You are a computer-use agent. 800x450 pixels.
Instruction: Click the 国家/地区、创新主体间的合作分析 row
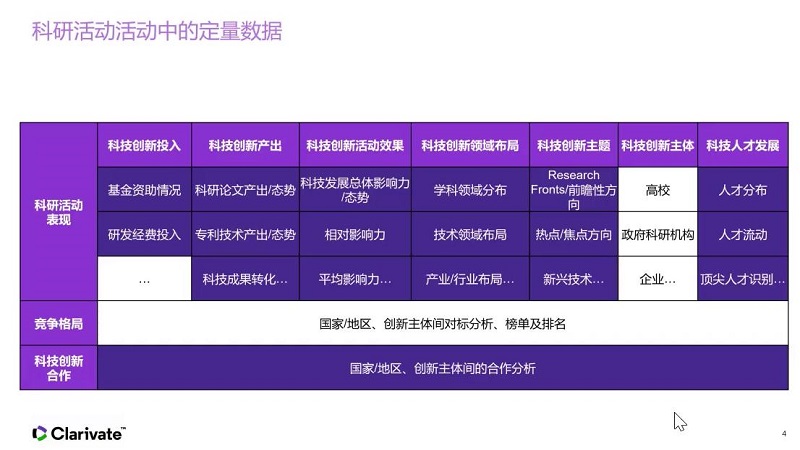442,367
